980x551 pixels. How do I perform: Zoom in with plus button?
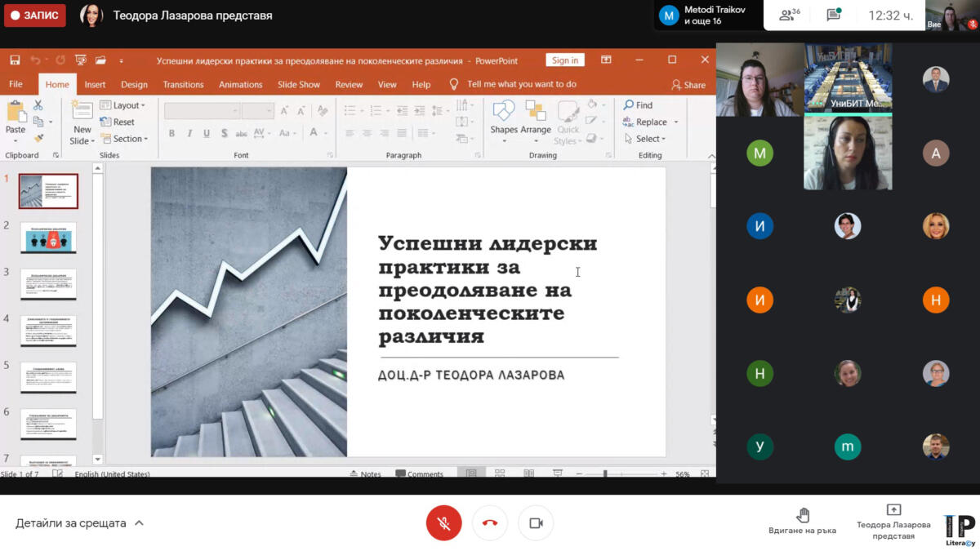[x=664, y=473]
